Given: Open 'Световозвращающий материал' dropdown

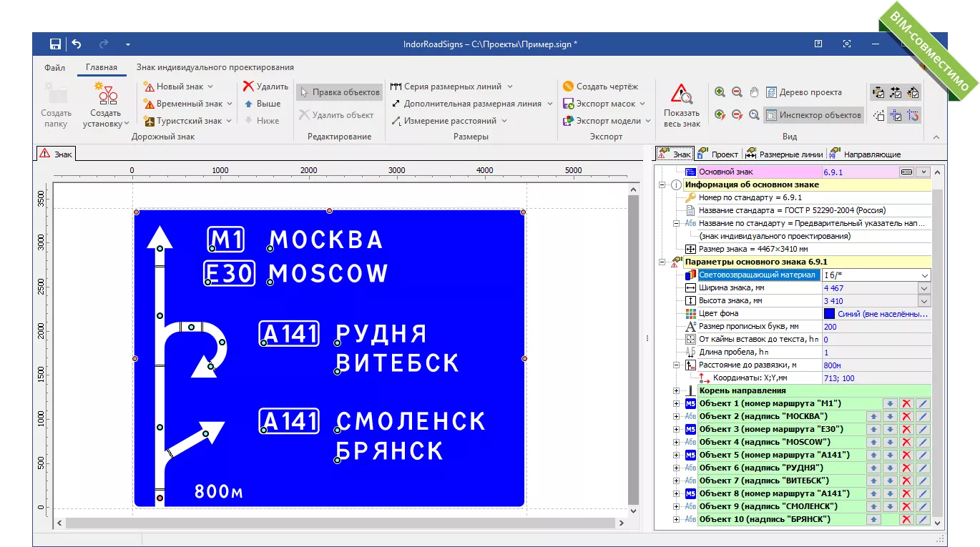Looking at the screenshot, I should [x=924, y=275].
